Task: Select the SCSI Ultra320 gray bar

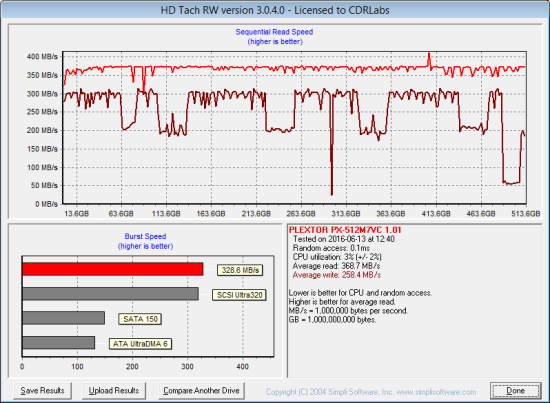Action: pos(110,294)
